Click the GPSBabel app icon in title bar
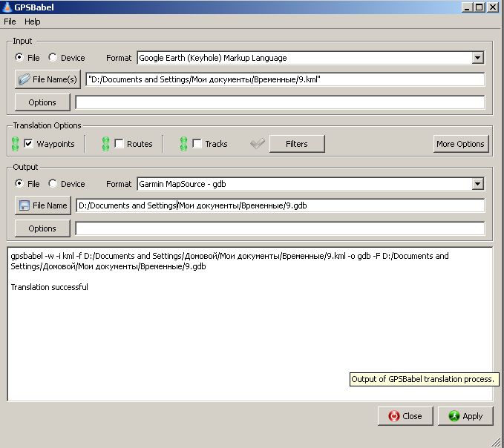Screen dimensions: 504x448 pyautogui.click(x=7, y=7)
